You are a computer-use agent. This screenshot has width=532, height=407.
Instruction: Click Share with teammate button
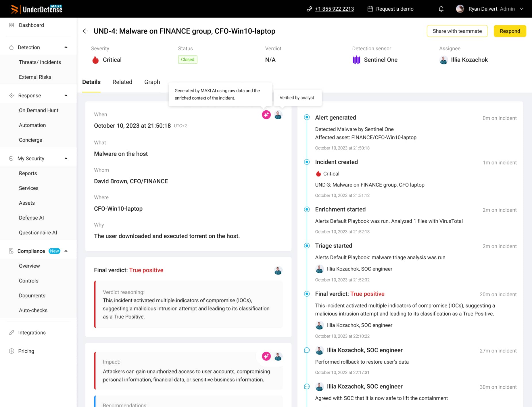457,31
